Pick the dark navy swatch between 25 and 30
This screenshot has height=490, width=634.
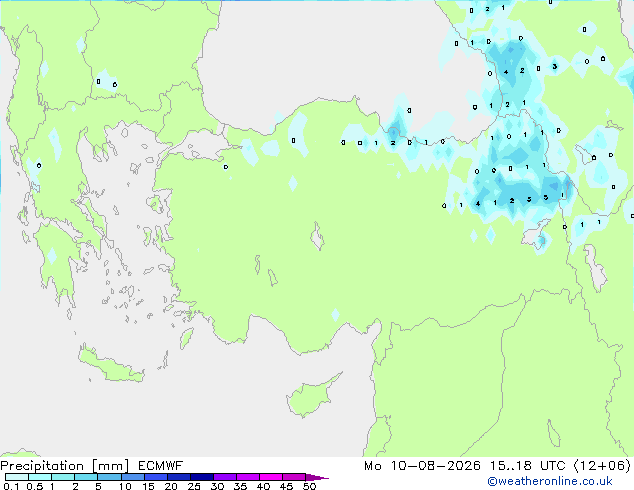pyautogui.click(x=201, y=477)
